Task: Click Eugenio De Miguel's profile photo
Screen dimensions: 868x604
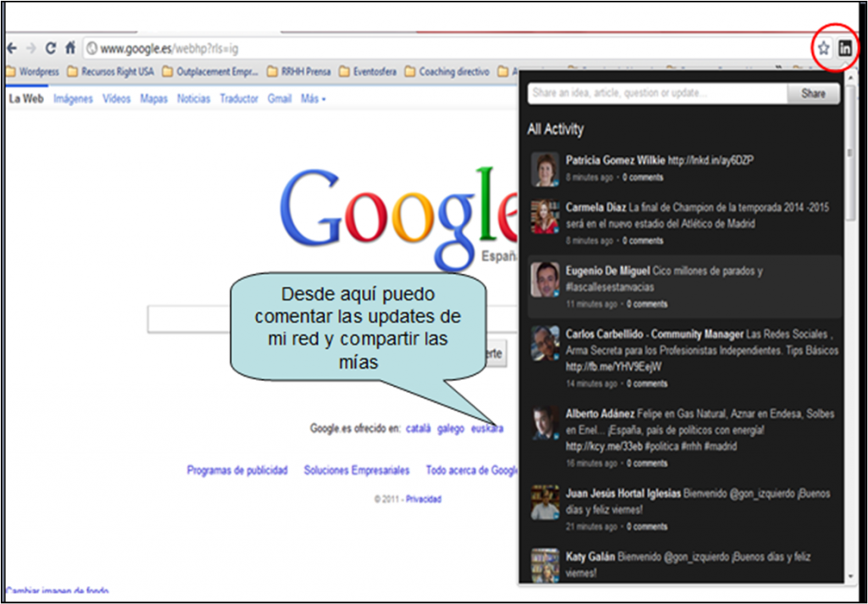Action: point(545,279)
